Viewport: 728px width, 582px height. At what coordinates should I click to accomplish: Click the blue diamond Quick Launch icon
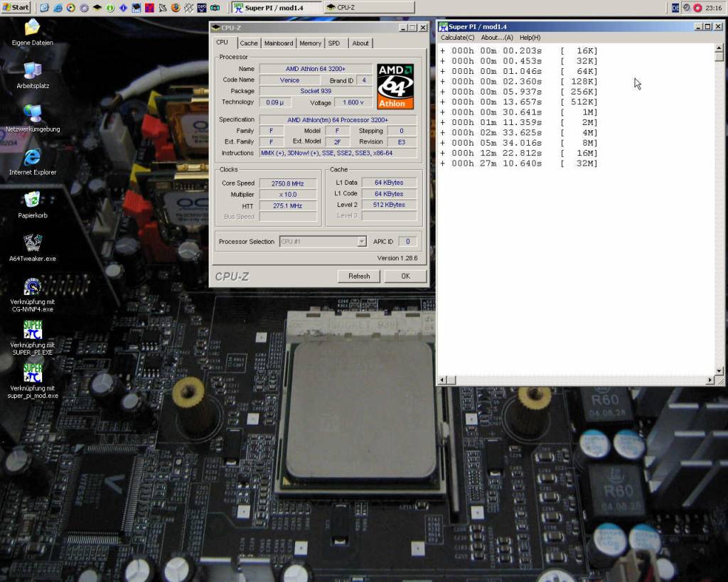coord(124,7)
